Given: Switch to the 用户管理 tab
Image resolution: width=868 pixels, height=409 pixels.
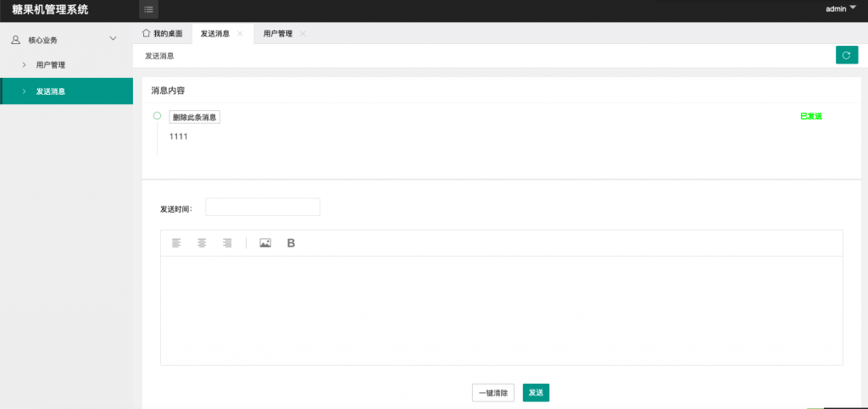Looking at the screenshot, I should pyautogui.click(x=285, y=34).
